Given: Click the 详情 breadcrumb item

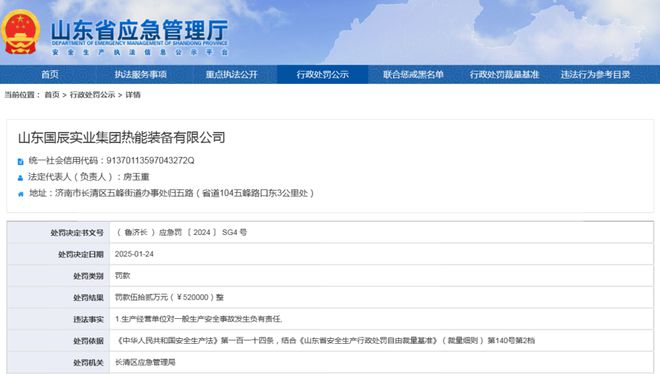Looking at the screenshot, I should point(133,95).
